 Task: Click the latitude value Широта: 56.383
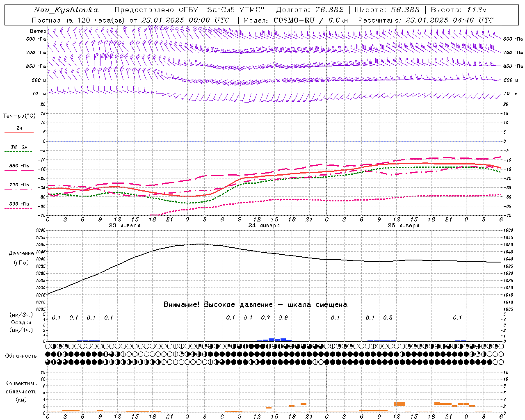[387, 10]
